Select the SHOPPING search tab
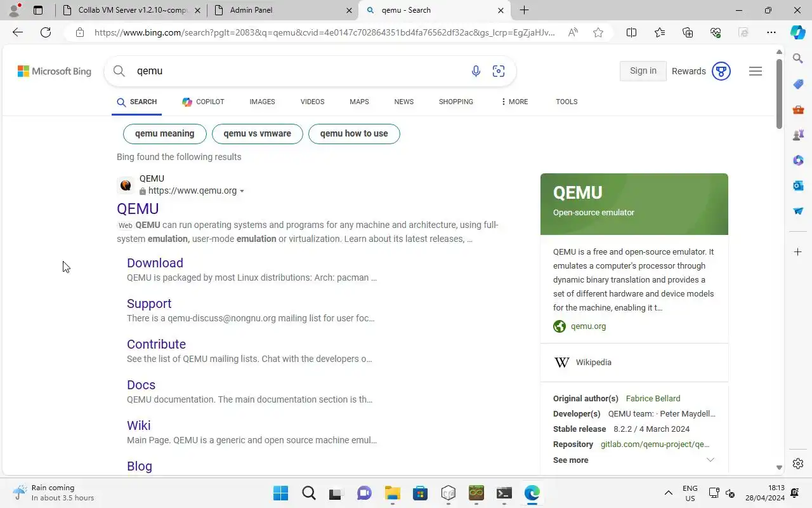 coord(456,102)
